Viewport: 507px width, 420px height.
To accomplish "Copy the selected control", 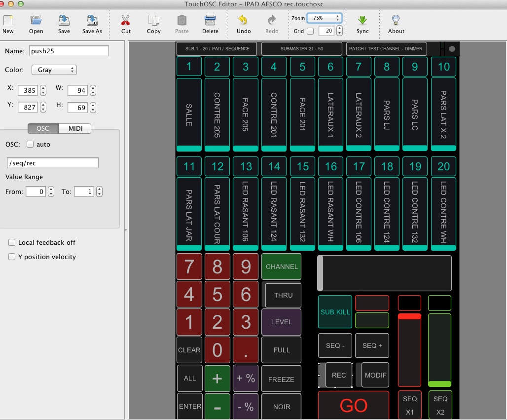I will tap(154, 21).
